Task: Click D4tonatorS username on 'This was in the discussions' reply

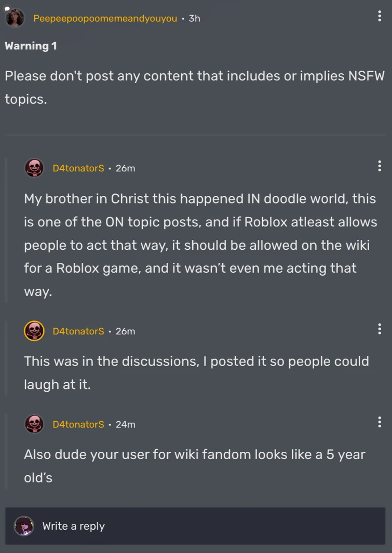Action: click(x=78, y=331)
